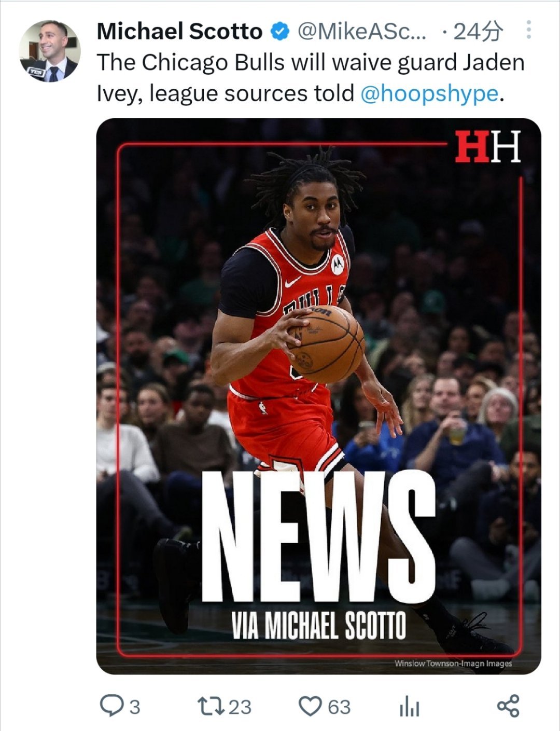
Task: Open the HoopsHype news image
Action: pos(318,396)
